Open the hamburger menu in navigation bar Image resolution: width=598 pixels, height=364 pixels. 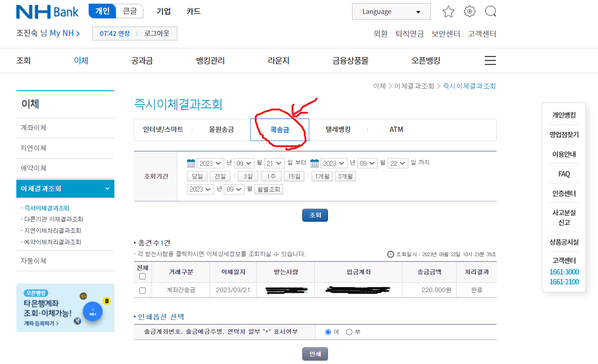tap(490, 60)
